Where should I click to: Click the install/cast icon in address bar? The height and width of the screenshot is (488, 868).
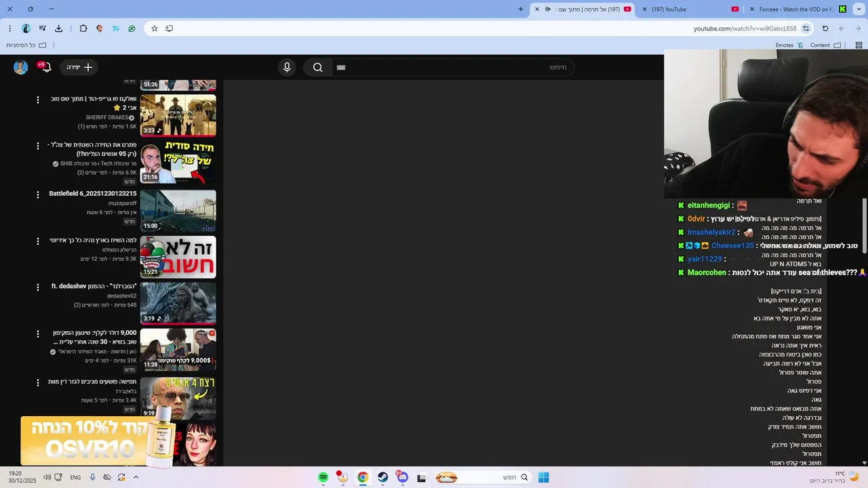pyautogui.click(x=170, y=28)
